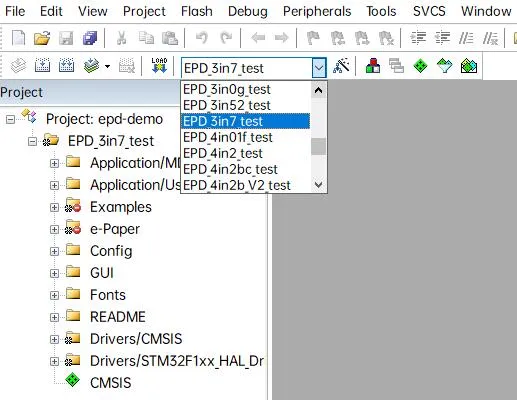Screen dimensions: 517x400
Task: Click the Manage Run-Time Environment green diamond
Action: (x=420, y=65)
